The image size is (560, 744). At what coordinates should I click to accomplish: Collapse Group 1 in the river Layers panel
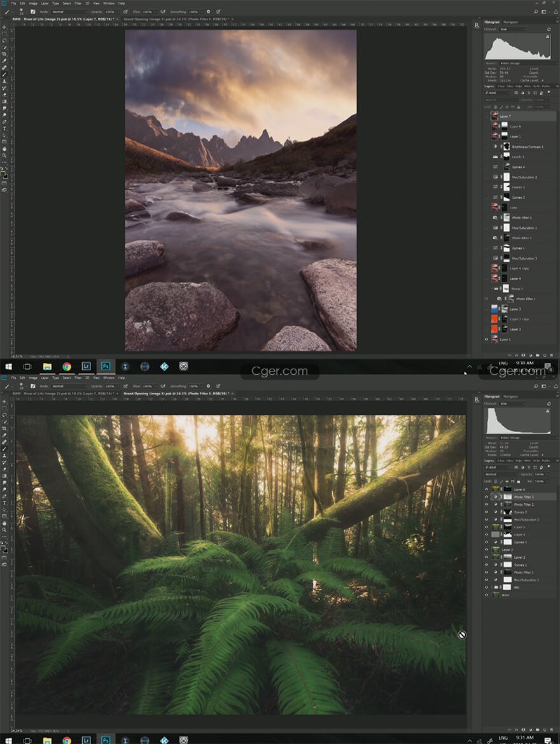[x=491, y=288]
